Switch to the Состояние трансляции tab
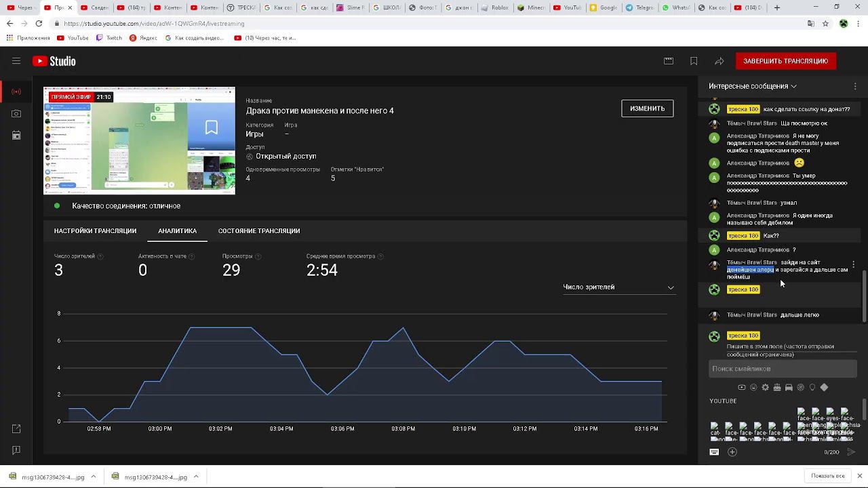The height and width of the screenshot is (488, 868). pos(259,231)
